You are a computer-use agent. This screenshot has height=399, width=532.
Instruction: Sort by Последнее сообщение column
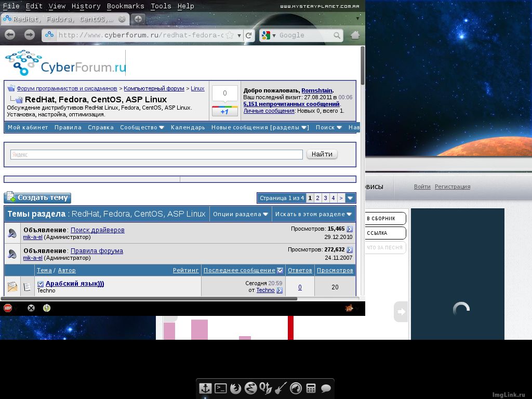(x=239, y=270)
